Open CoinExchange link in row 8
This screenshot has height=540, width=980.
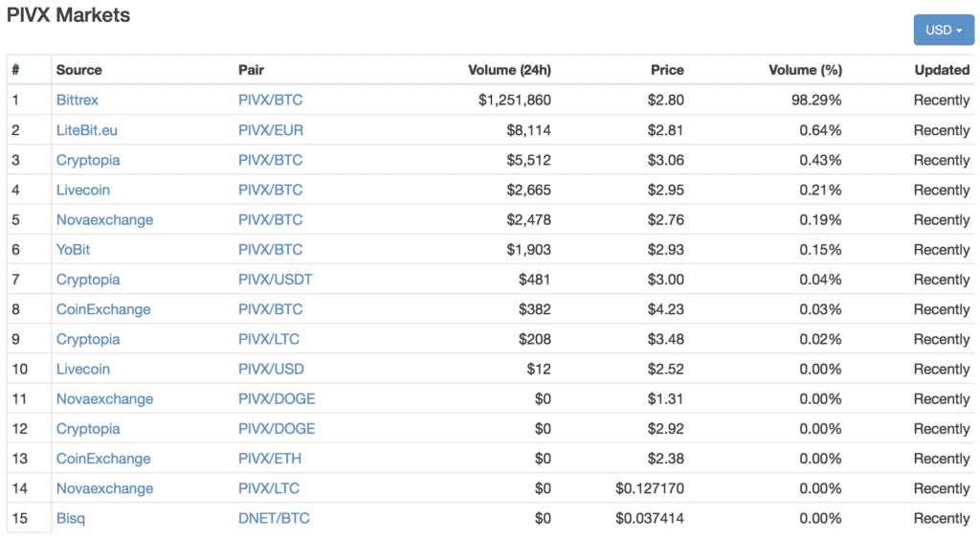click(x=103, y=309)
